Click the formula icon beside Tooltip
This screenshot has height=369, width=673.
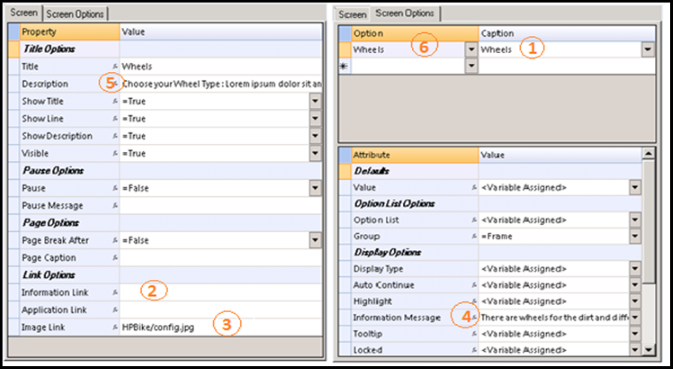(x=474, y=334)
